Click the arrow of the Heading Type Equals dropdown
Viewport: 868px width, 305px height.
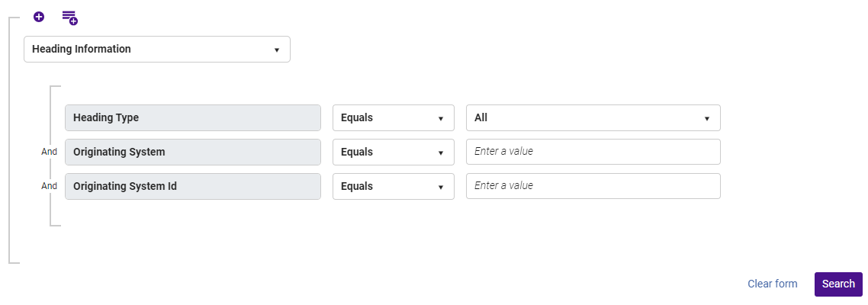click(x=441, y=119)
